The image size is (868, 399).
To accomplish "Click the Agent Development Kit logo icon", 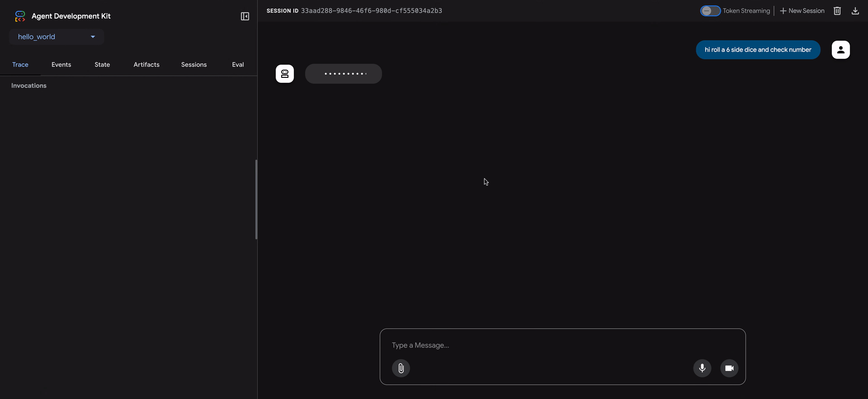I will [x=20, y=16].
